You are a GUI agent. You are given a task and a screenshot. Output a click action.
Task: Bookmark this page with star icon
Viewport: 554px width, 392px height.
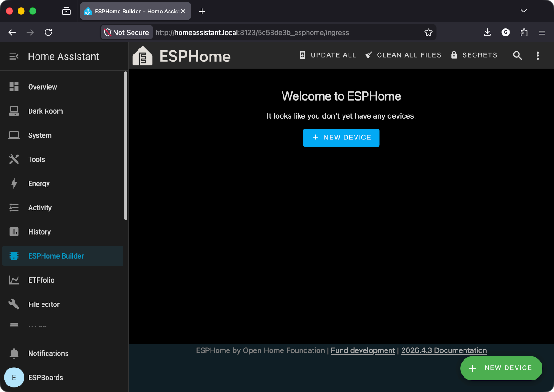click(428, 32)
